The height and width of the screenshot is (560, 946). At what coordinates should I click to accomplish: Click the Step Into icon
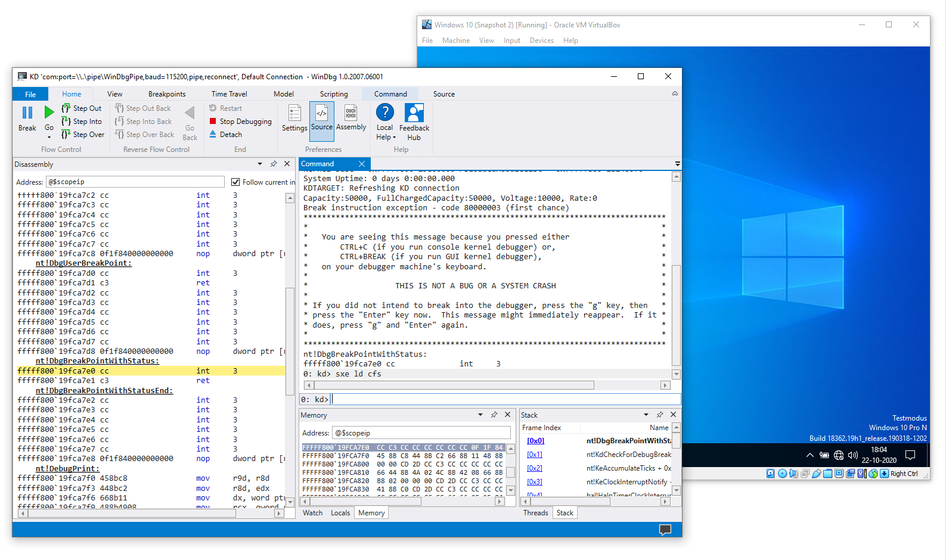pos(66,122)
